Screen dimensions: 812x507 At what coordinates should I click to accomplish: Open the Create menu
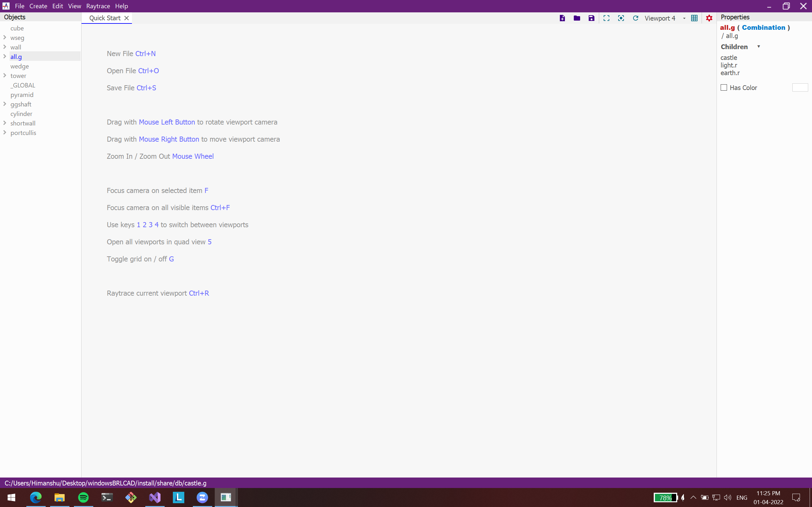click(x=38, y=6)
